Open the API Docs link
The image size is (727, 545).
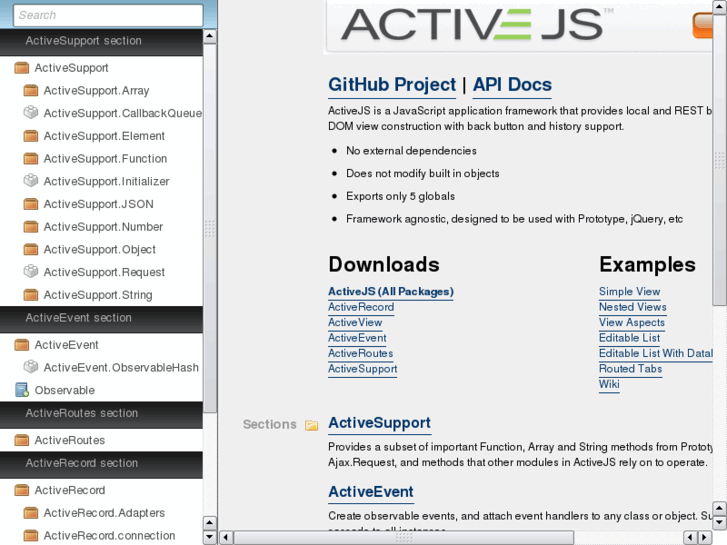point(512,85)
